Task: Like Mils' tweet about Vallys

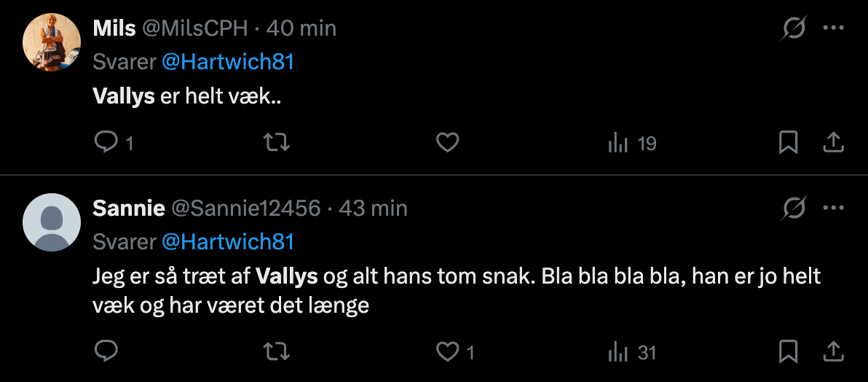Action: coord(447,143)
